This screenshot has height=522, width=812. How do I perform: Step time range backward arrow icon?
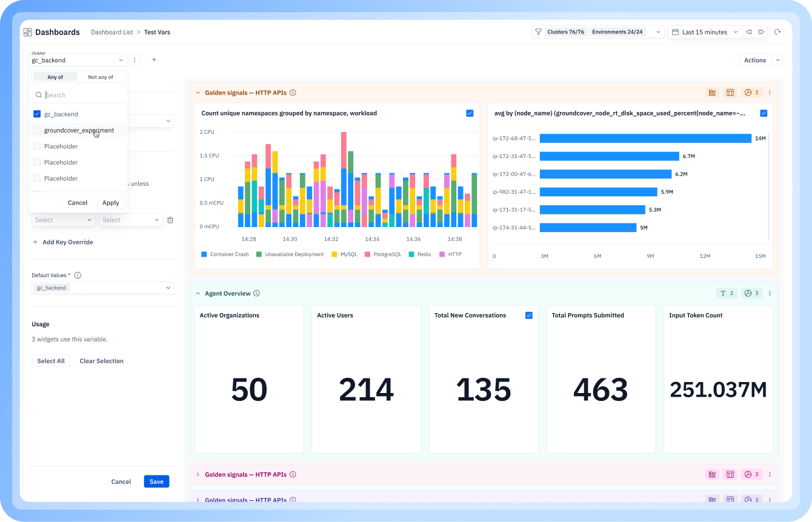(750, 32)
